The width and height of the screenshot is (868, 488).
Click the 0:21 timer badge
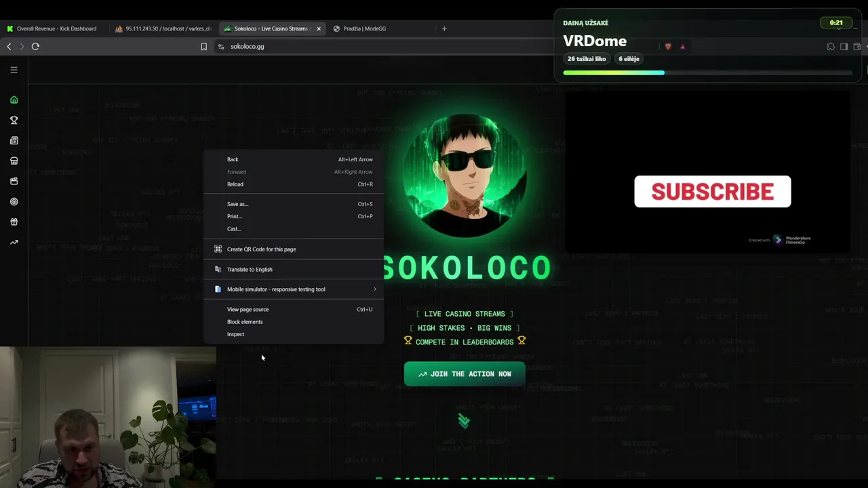(836, 23)
